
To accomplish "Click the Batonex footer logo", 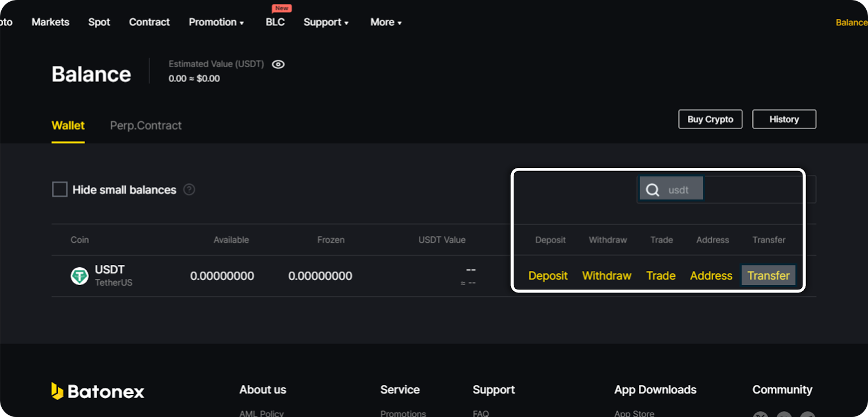I will [98, 391].
